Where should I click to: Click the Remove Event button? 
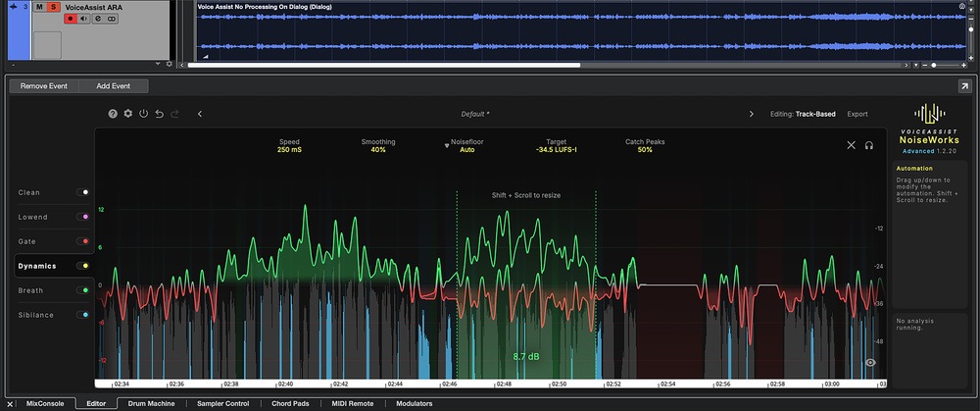tap(44, 86)
